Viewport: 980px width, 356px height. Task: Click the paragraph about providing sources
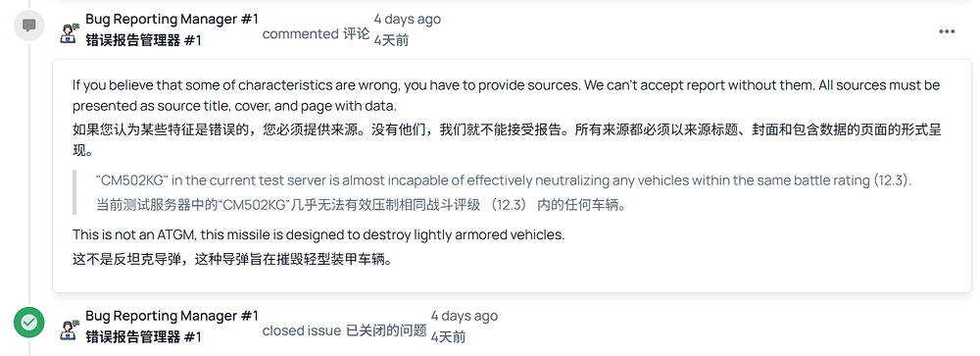[x=507, y=95]
